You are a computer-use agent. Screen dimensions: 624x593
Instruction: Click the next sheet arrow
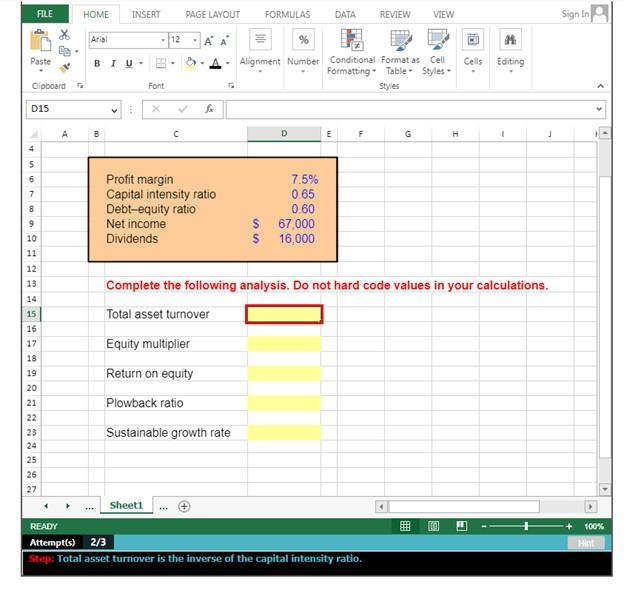click(68, 506)
